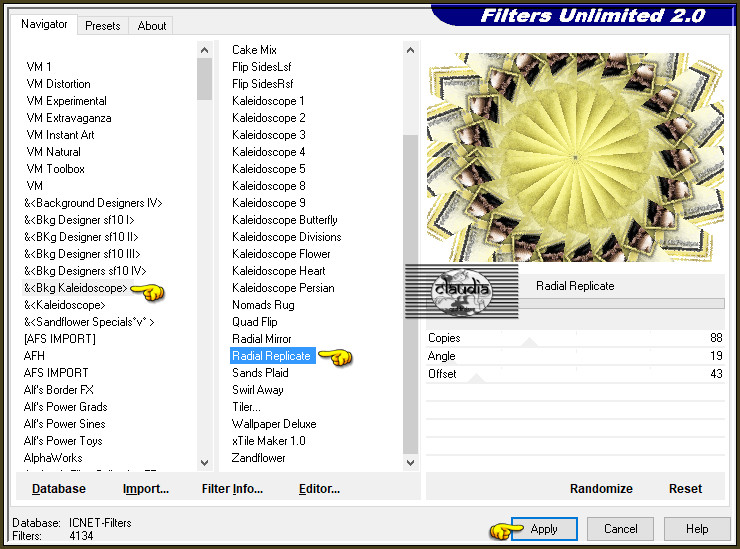The image size is (740, 549).
Task: Choose the Sands Plaid filter
Action: coord(260,373)
